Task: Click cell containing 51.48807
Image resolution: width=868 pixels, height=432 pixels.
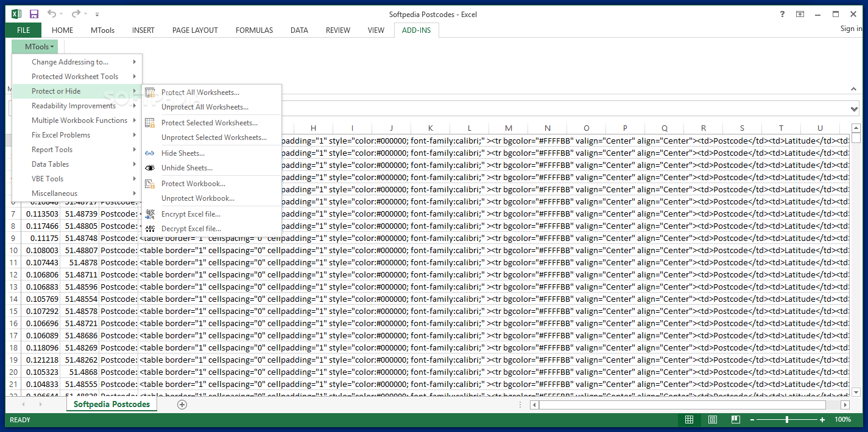Action: tap(80, 251)
